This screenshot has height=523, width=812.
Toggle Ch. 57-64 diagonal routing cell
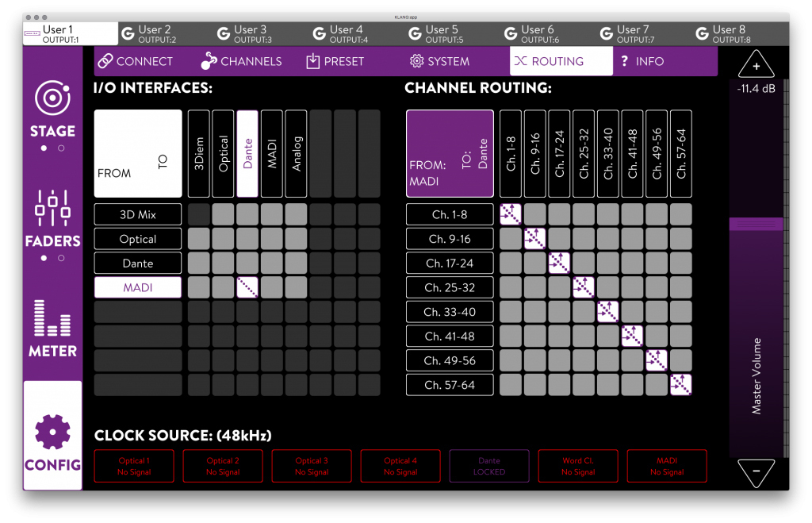click(681, 385)
